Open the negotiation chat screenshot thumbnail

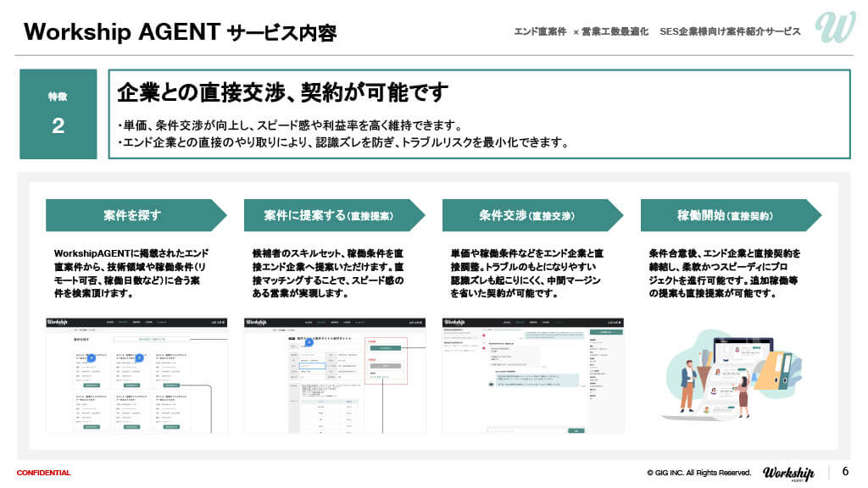tap(532, 375)
